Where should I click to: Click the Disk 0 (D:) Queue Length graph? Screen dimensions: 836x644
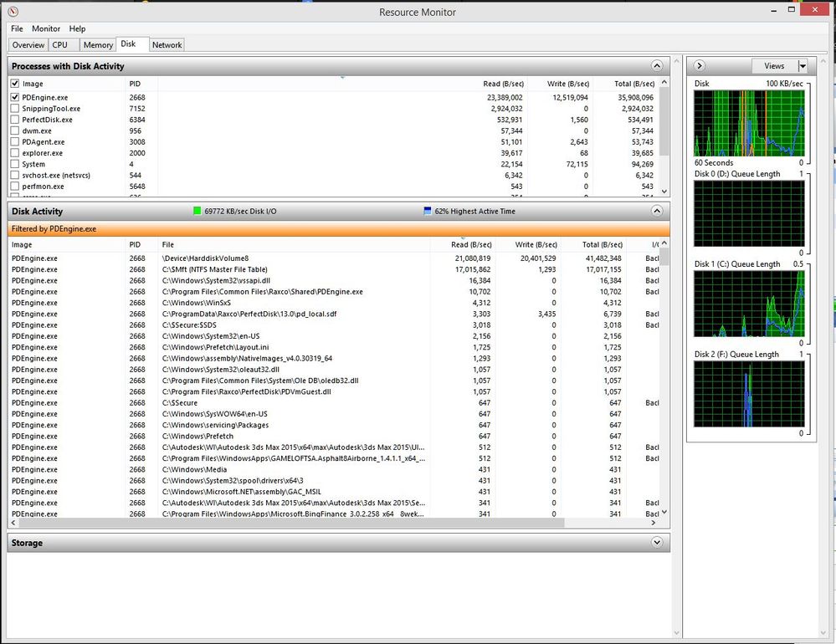(749, 213)
